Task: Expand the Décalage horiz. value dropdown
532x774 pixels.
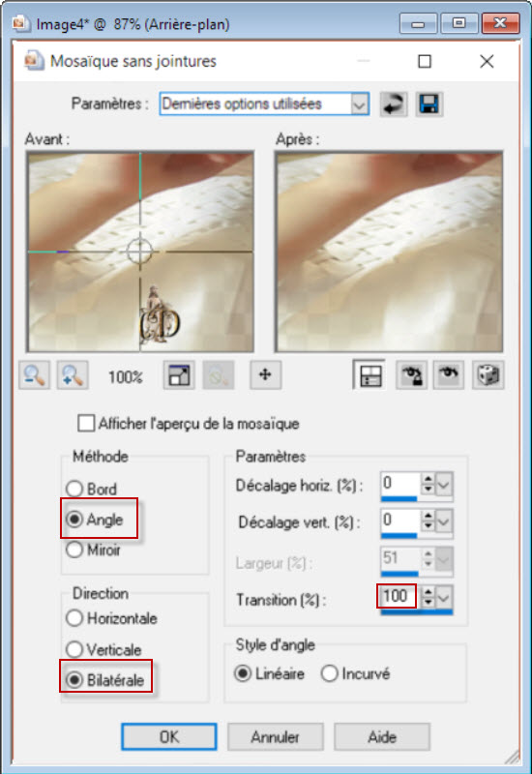Action: (444, 485)
